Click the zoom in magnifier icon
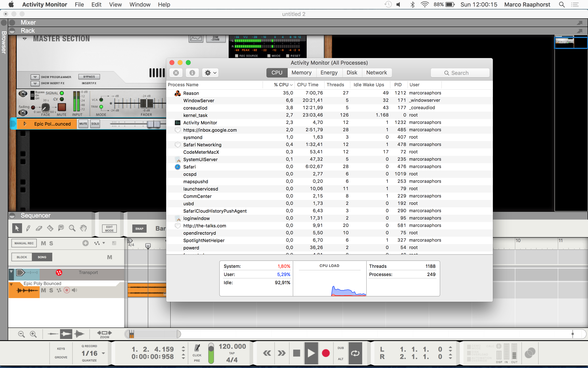 [x=33, y=334]
